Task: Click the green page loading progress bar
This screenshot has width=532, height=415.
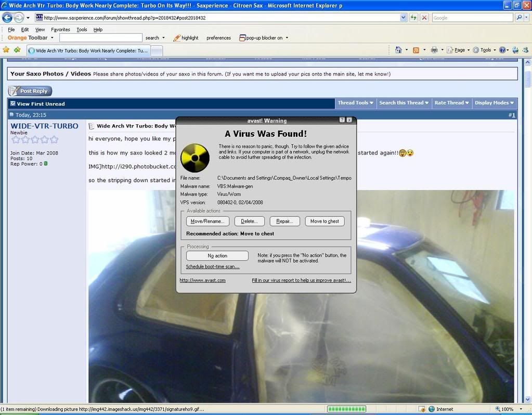Action: (346, 409)
